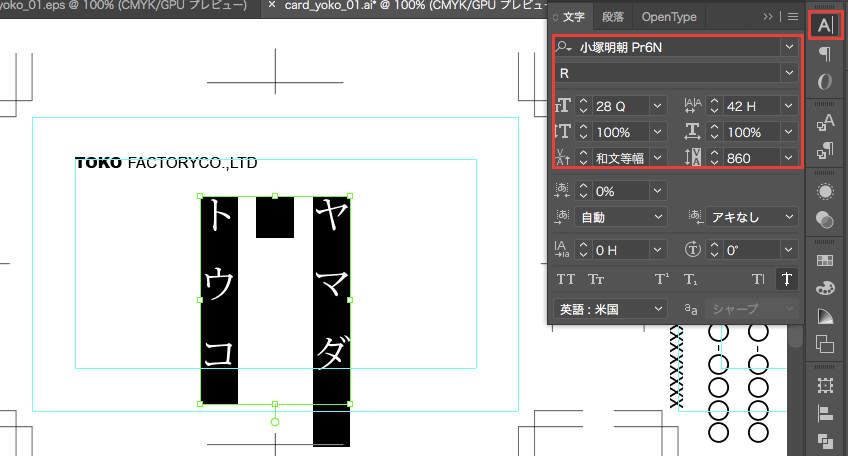Screen dimensions: 848x456
Task: Click the double-arrow collapse panel button
Action: pos(768,17)
